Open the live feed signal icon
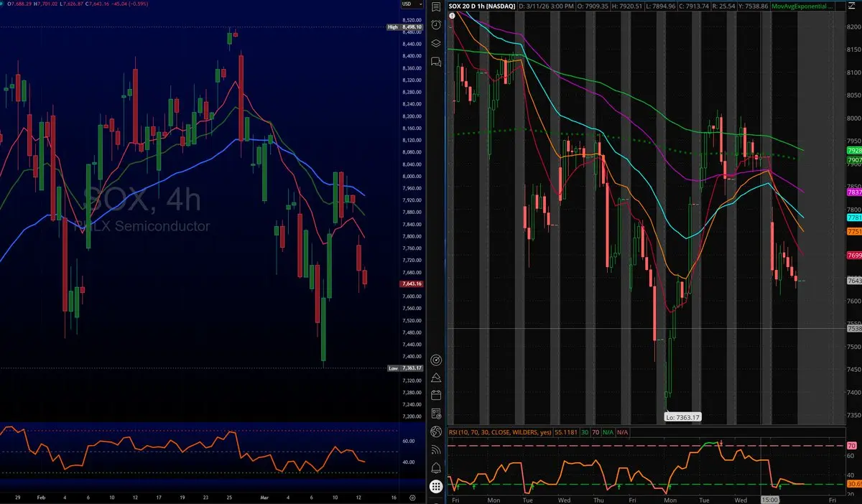The height and width of the screenshot is (504, 862). coord(435,450)
